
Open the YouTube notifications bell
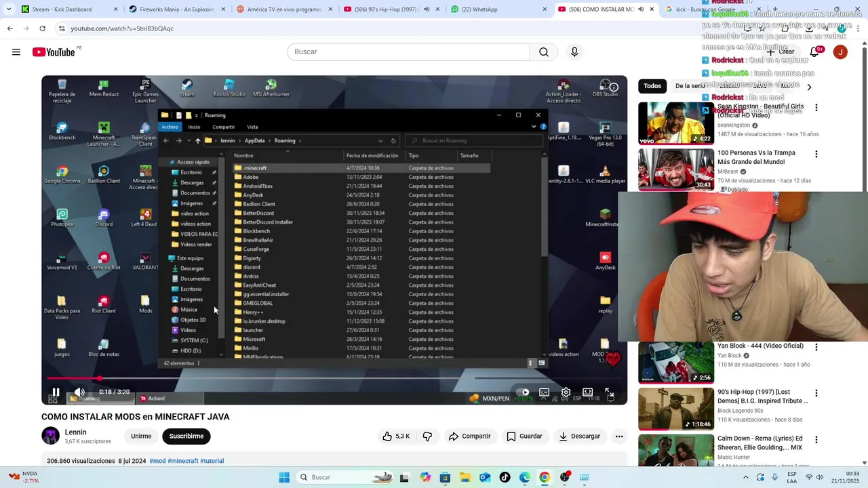[815, 52]
